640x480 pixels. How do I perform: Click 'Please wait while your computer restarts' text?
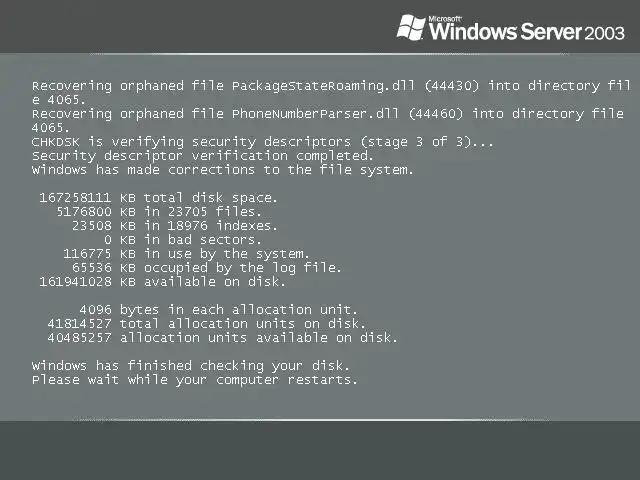pos(195,380)
